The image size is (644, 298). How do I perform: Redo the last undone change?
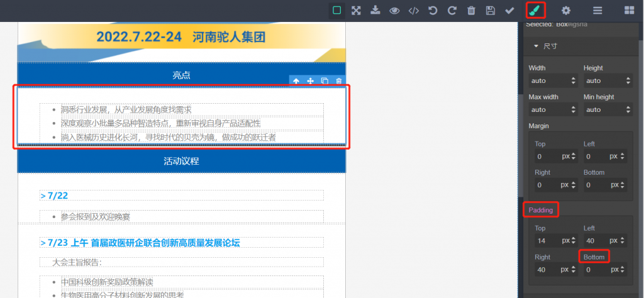pyautogui.click(x=452, y=10)
